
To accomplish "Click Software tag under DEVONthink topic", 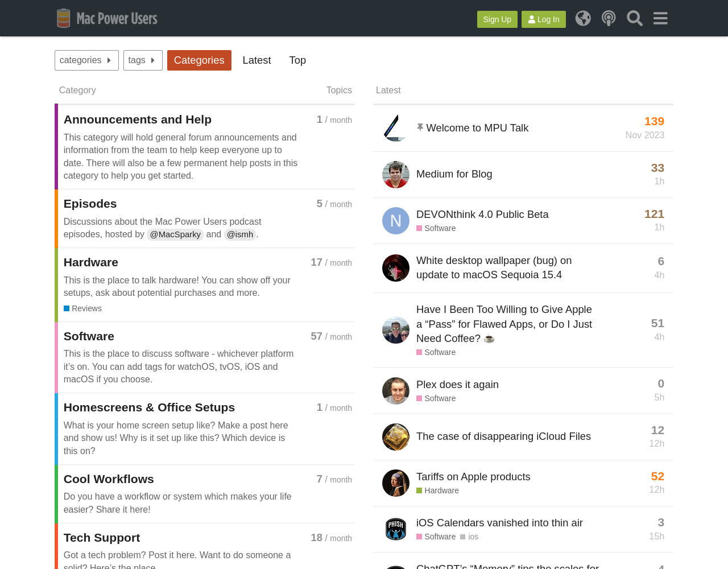I will (436, 228).
